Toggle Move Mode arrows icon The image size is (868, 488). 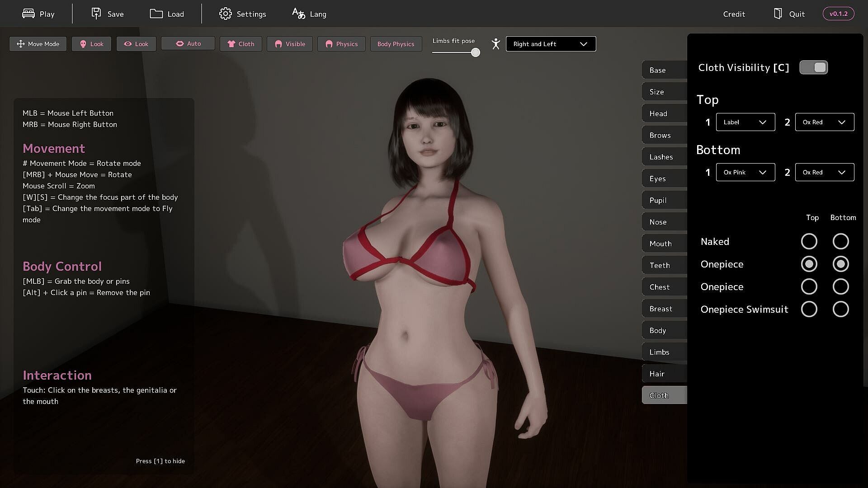click(x=20, y=44)
